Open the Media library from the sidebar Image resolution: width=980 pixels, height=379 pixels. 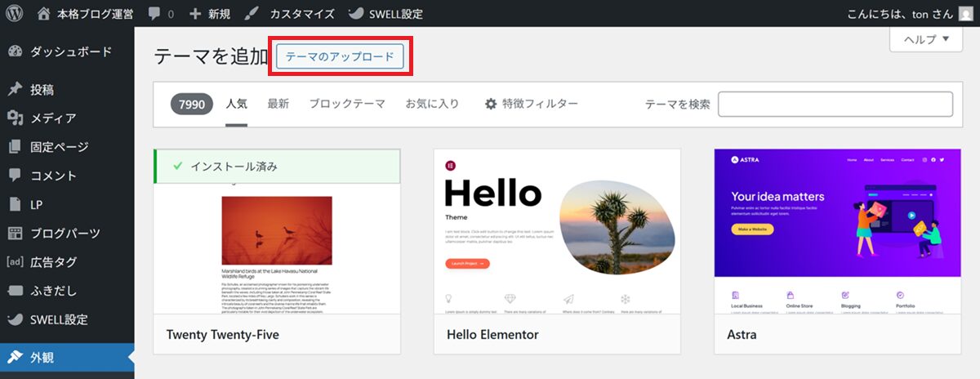[x=52, y=118]
